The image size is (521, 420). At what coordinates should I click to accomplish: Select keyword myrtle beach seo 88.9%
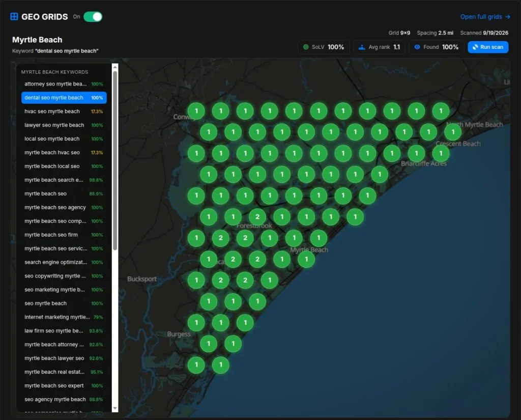[x=64, y=193]
